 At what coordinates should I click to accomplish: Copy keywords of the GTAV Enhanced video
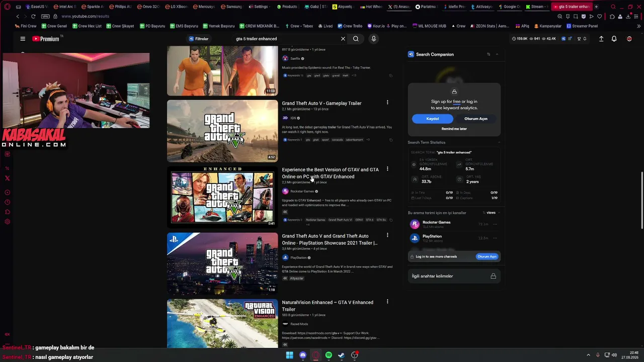pos(390,220)
